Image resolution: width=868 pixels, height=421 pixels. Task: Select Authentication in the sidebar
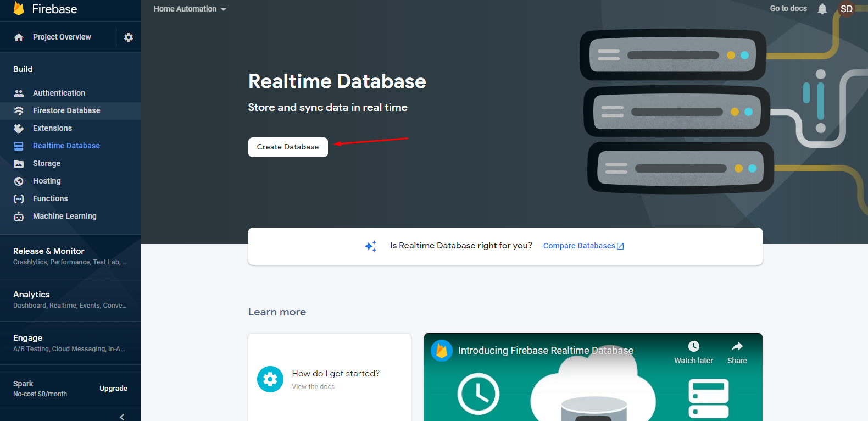(x=70, y=93)
